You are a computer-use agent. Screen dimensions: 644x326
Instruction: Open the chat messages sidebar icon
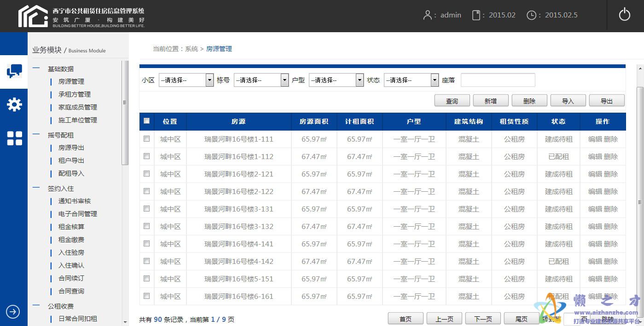click(x=14, y=71)
